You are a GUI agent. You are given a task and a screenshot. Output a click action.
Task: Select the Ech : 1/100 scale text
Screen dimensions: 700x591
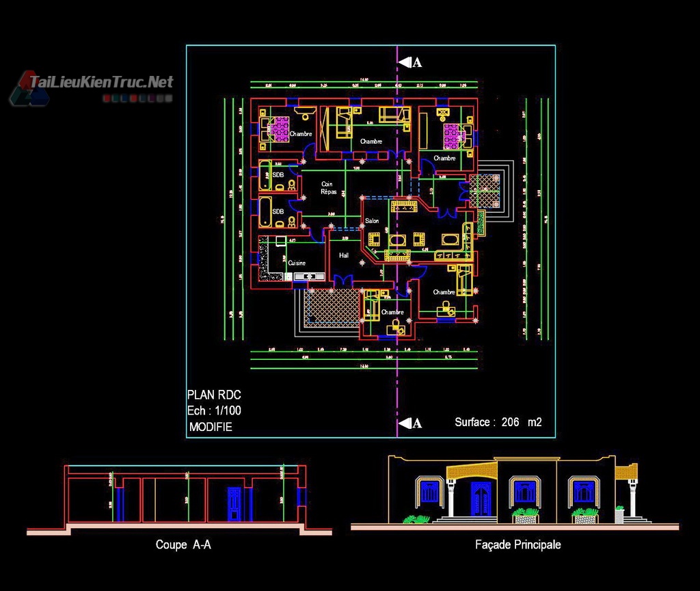tap(214, 411)
